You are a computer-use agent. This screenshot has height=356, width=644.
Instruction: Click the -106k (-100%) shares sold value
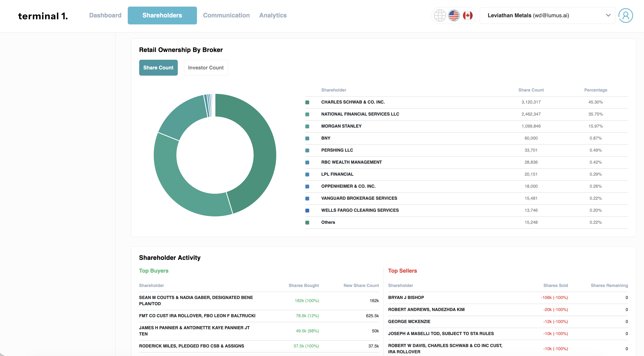554,297
